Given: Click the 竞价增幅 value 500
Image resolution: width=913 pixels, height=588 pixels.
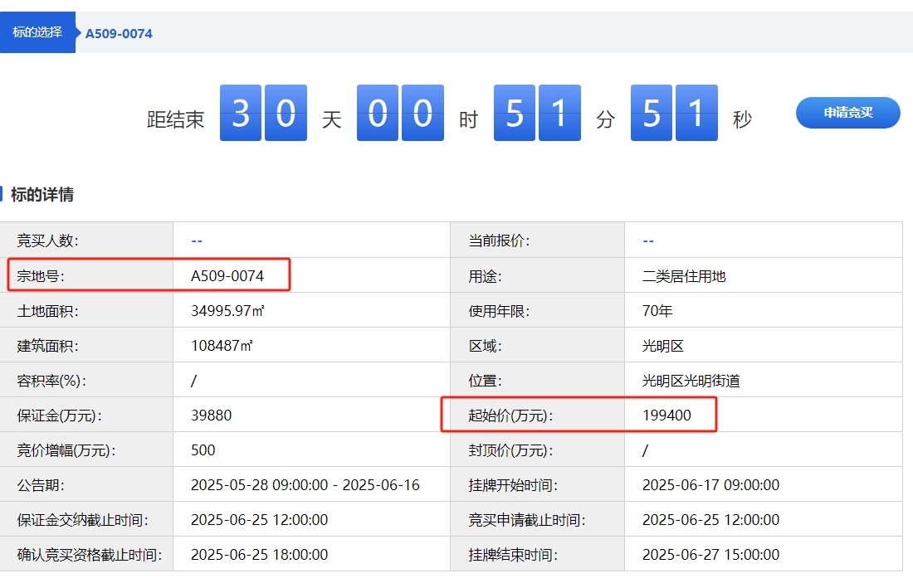Looking at the screenshot, I should coord(203,450).
